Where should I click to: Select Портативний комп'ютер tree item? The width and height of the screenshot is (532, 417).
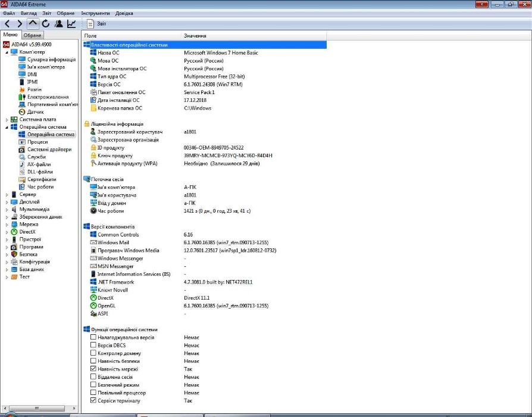(x=52, y=104)
